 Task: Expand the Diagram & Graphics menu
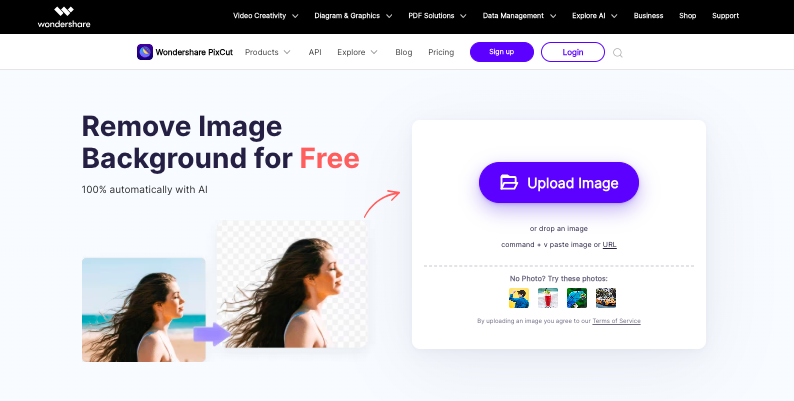click(x=353, y=16)
